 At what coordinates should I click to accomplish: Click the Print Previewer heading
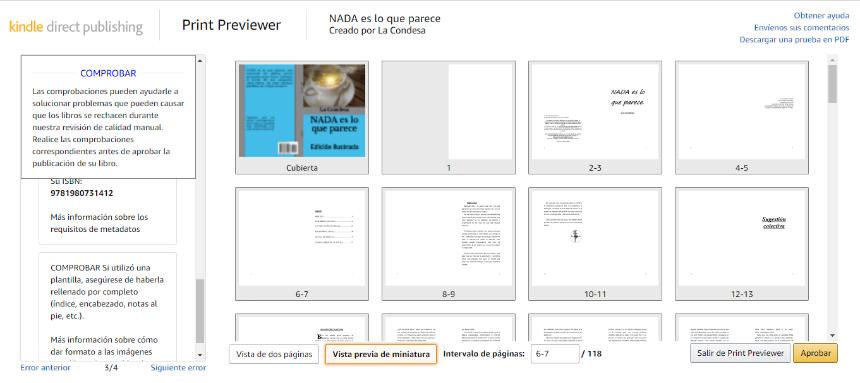tap(231, 25)
